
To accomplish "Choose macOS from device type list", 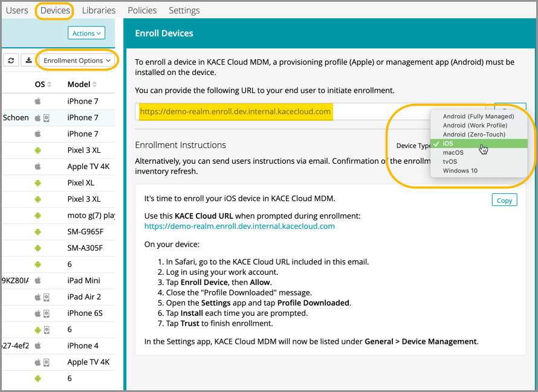I will pyautogui.click(x=454, y=153).
